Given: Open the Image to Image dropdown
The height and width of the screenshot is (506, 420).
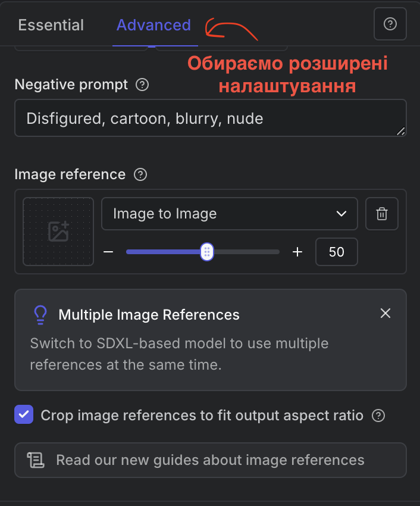Looking at the screenshot, I should 229,214.
